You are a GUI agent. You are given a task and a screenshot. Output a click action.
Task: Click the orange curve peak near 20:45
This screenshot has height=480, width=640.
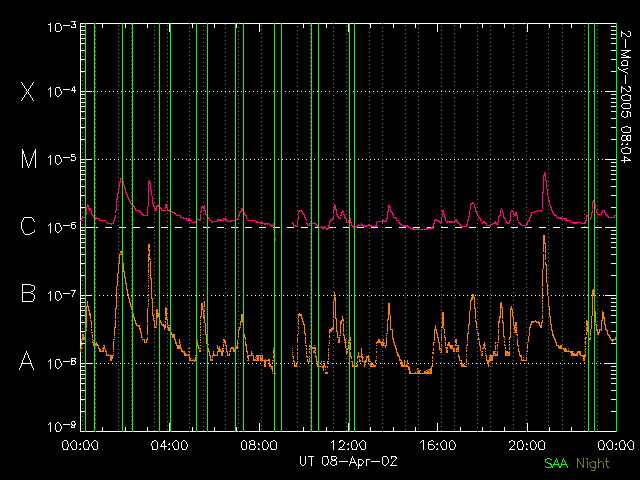(x=544, y=236)
